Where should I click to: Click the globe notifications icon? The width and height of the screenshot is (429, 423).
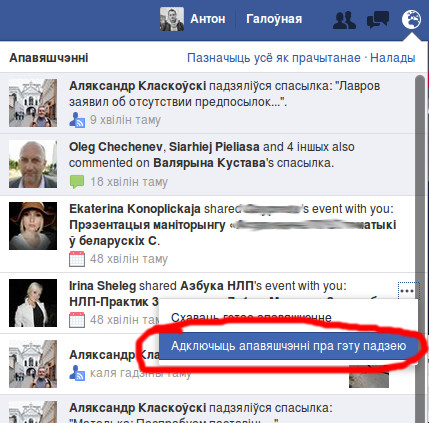tap(411, 19)
